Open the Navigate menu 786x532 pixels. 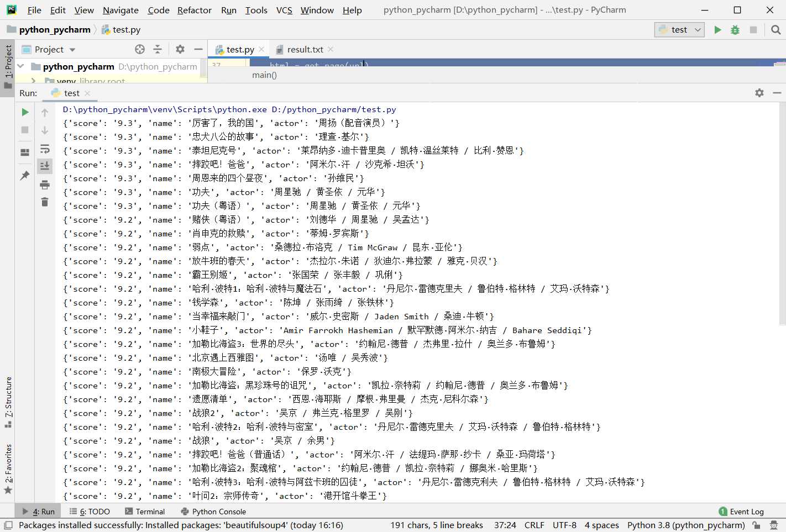(120, 10)
